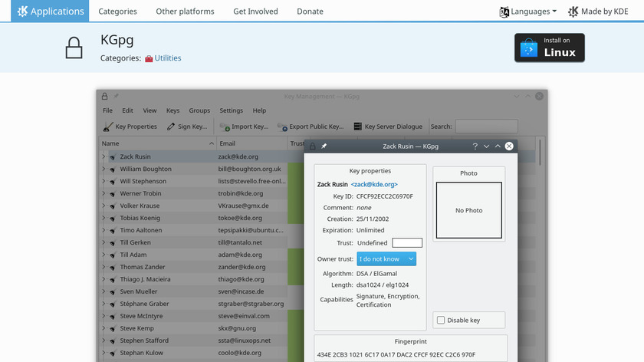Screen dimensions: 644x362
Task: Open the Edit menu
Action: click(x=127, y=110)
